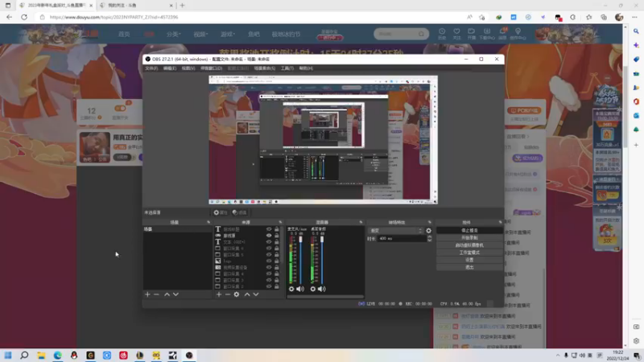Open the scene transition properties gear
The image size is (644, 362).
pyautogui.click(x=429, y=231)
